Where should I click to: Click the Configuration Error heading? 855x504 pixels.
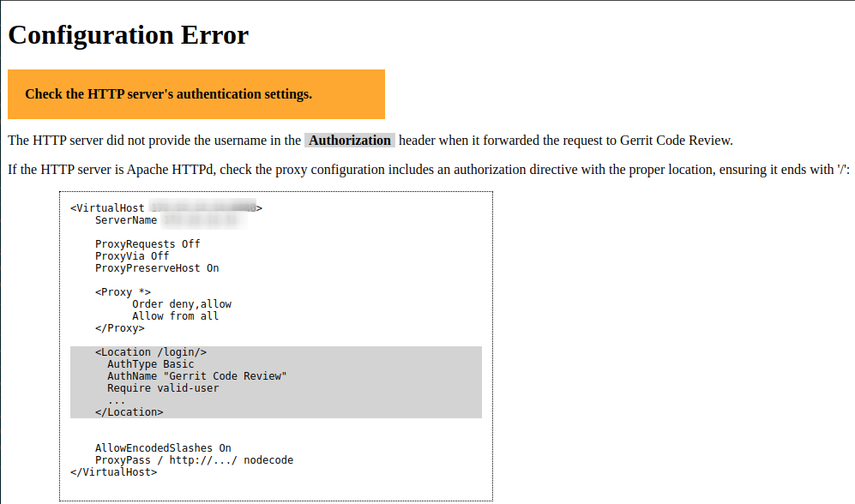(127, 35)
